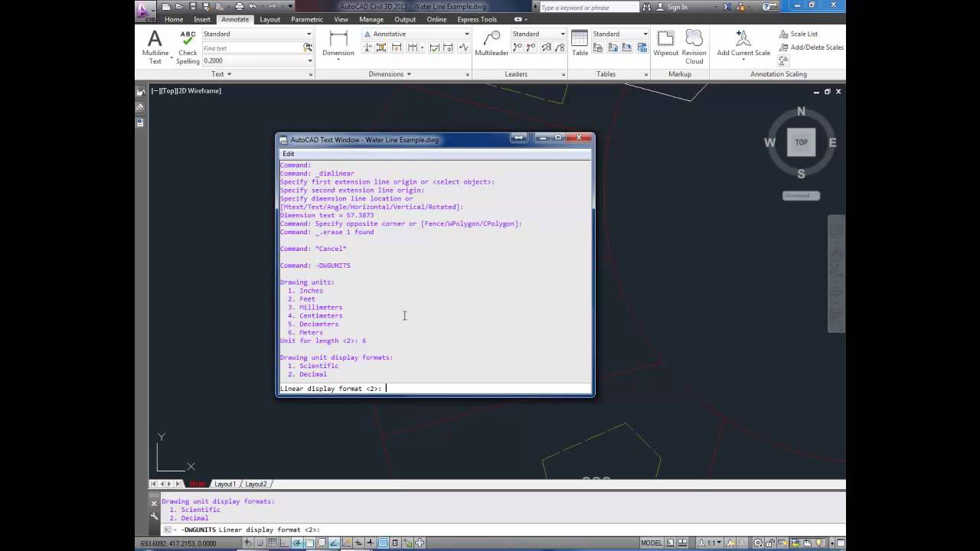Select the Dimension tool

point(338,44)
